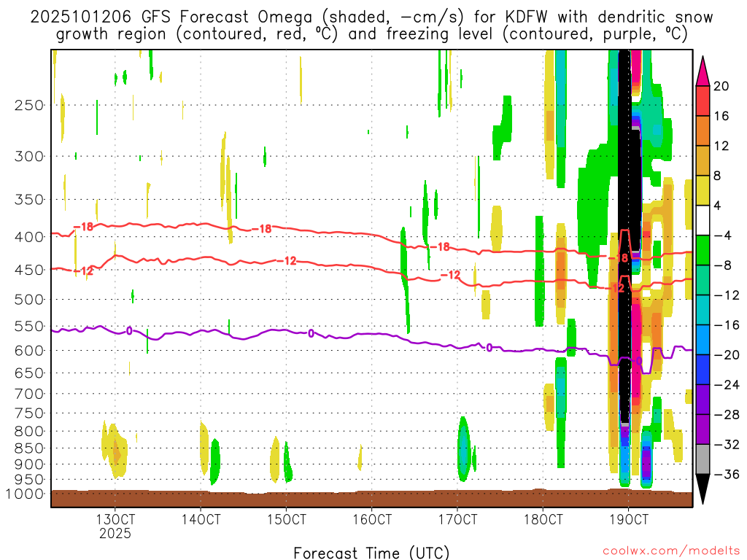This screenshot has width=747, height=560.
Task: Select the 500 pressure level label
Action: 29,300
